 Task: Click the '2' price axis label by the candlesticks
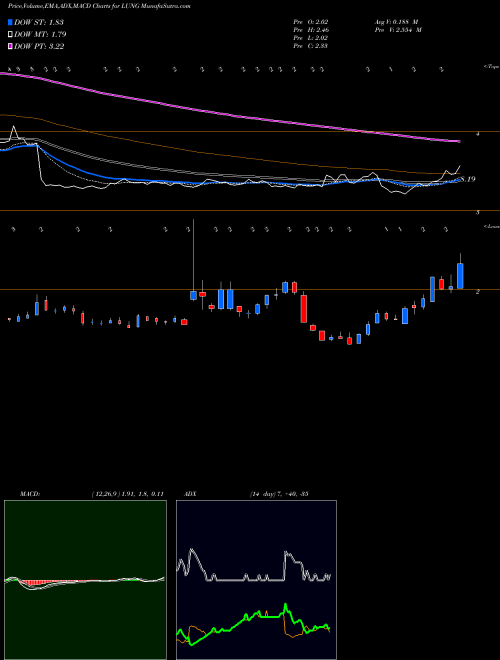pos(478,291)
